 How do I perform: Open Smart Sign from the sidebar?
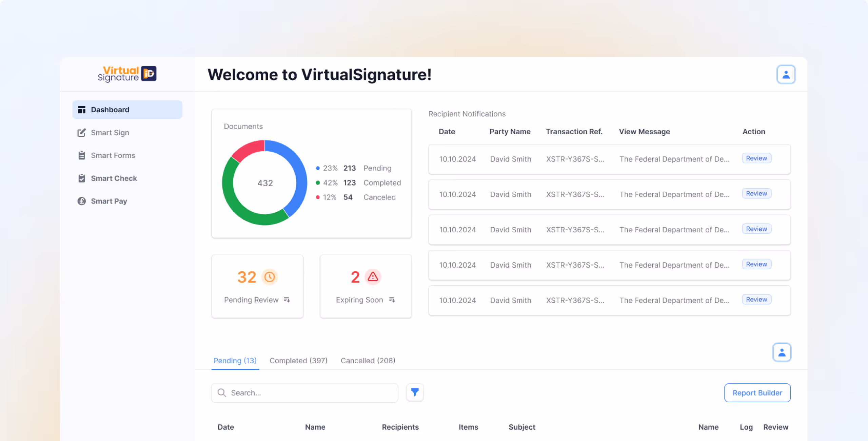110,133
